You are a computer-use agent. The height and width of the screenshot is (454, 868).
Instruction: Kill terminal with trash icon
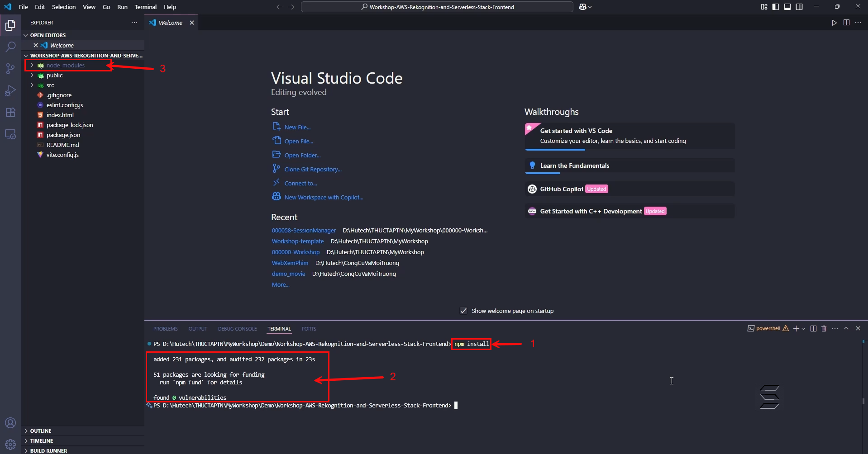click(x=824, y=328)
